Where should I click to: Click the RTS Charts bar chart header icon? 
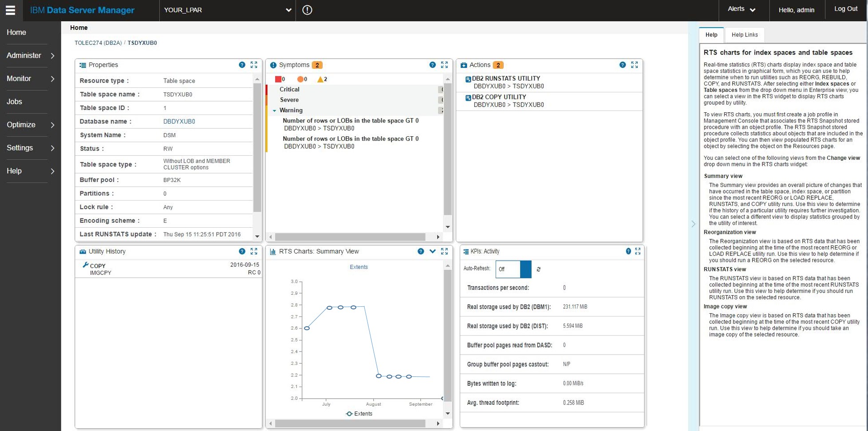(x=273, y=252)
